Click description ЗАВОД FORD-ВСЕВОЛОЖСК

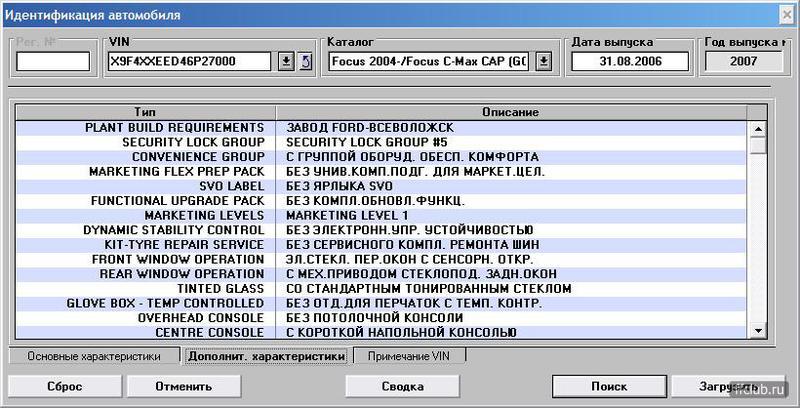pyautogui.click(x=370, y=128)
